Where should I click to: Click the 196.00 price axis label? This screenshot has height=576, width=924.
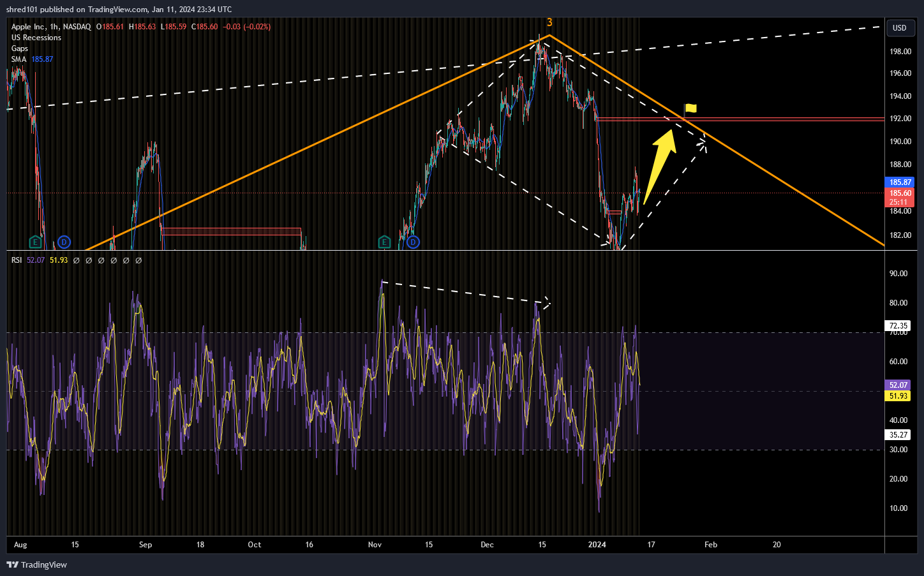coord(900,74)
